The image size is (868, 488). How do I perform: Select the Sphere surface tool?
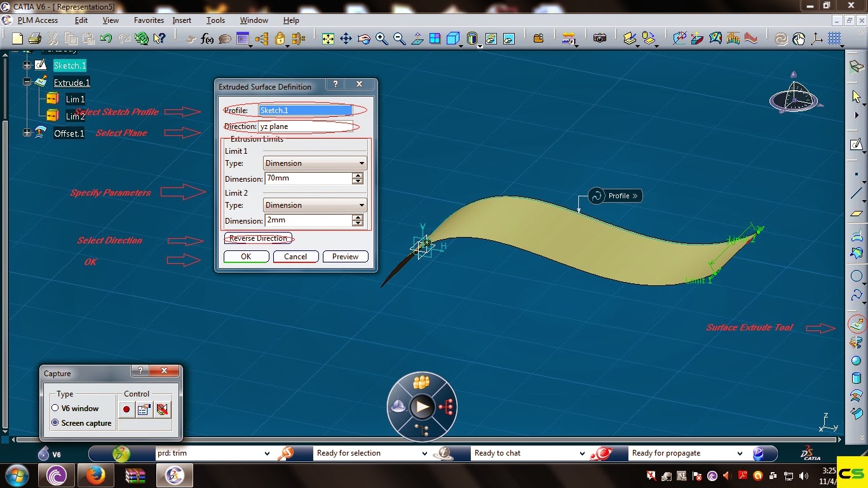click(x=857, y=361)
